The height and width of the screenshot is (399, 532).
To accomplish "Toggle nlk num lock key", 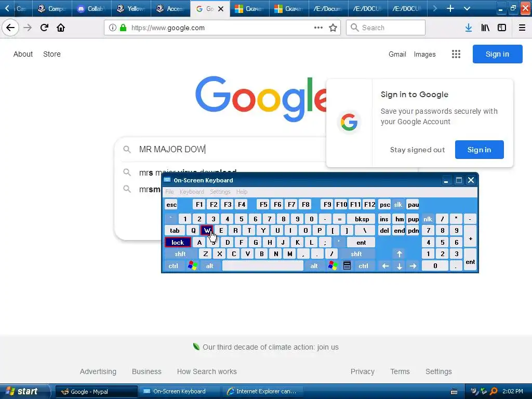I will point(428,219).
